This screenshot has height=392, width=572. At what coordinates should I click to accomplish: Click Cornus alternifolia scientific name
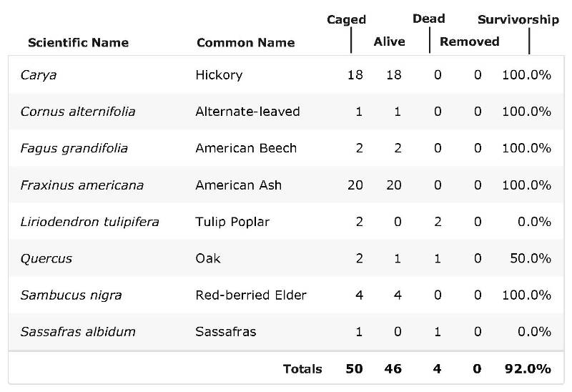78,112
